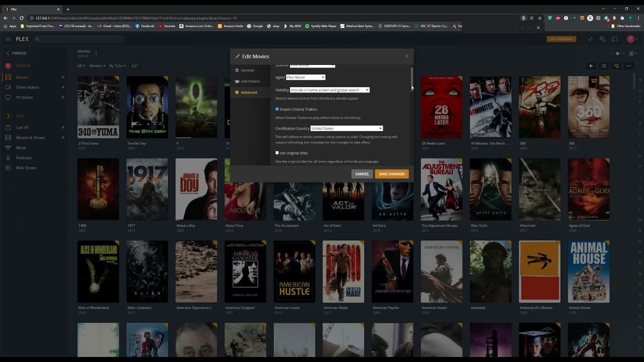Play all movies with the play icon
Image resolution: width=644 pixels, height=362 pixels.
click(591, 66)
